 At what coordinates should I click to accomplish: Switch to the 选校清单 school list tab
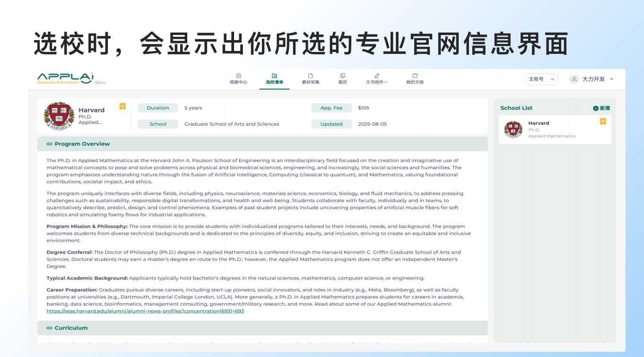(x=274, y=78)
